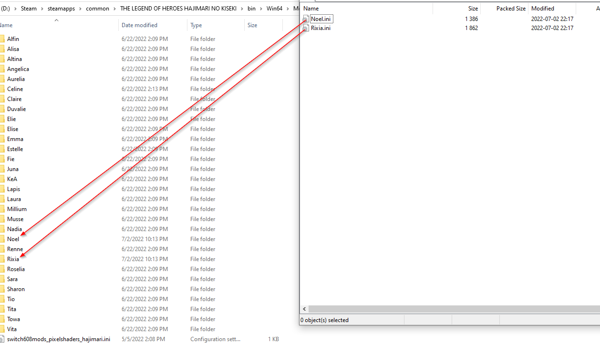Sort archive by the Name column header

pos(311,9)
